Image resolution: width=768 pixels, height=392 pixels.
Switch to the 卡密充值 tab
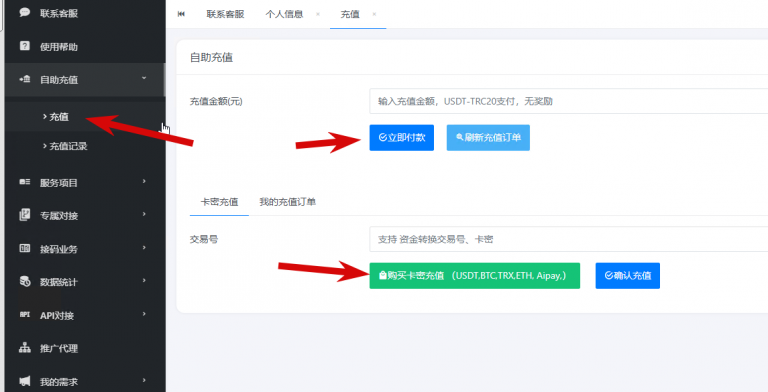219,201
